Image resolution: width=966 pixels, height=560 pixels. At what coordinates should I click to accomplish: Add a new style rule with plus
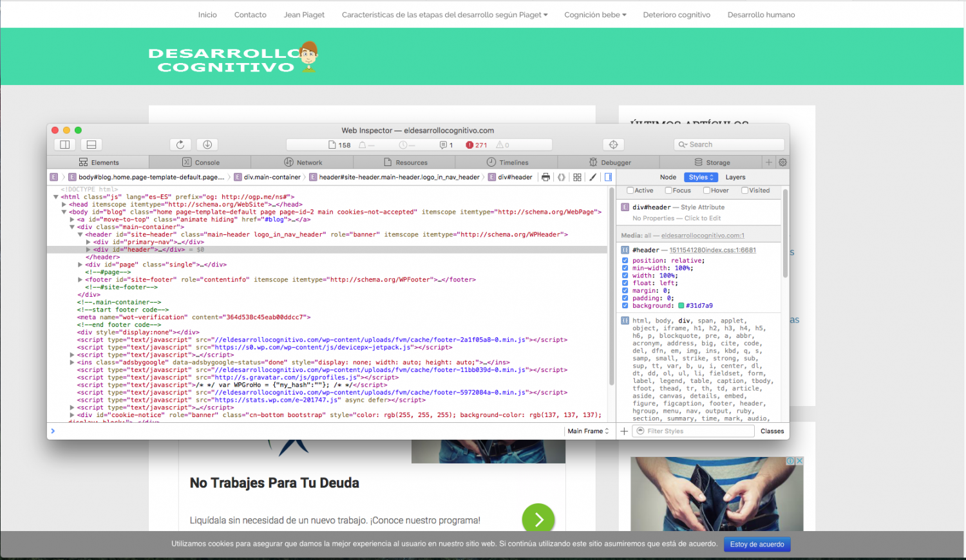point(624,431)
